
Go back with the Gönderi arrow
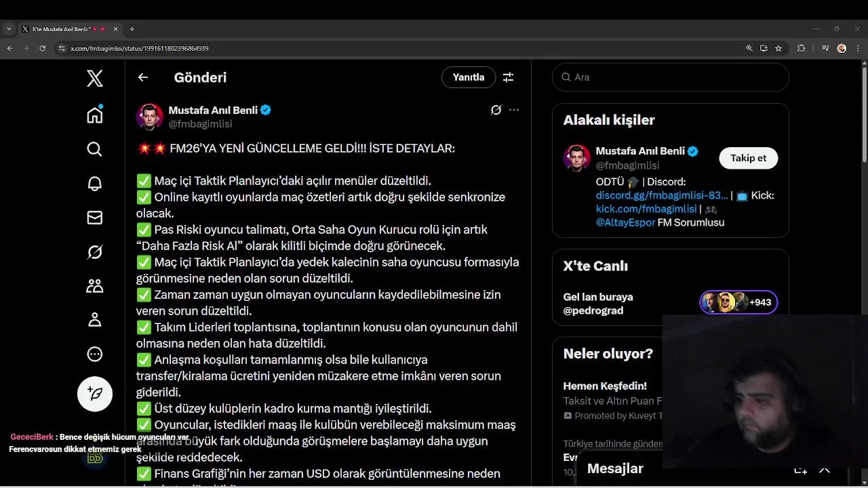coord(143,77)
